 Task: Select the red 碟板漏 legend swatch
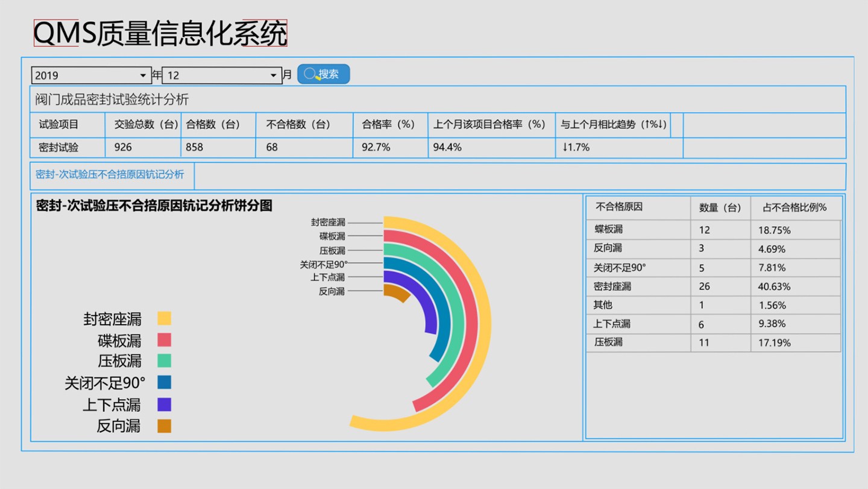164,340
